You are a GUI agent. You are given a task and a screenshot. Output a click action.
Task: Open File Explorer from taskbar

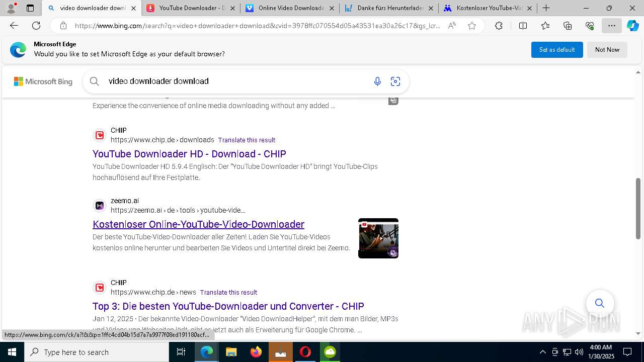pyautogui.click(x=231, y=352)
